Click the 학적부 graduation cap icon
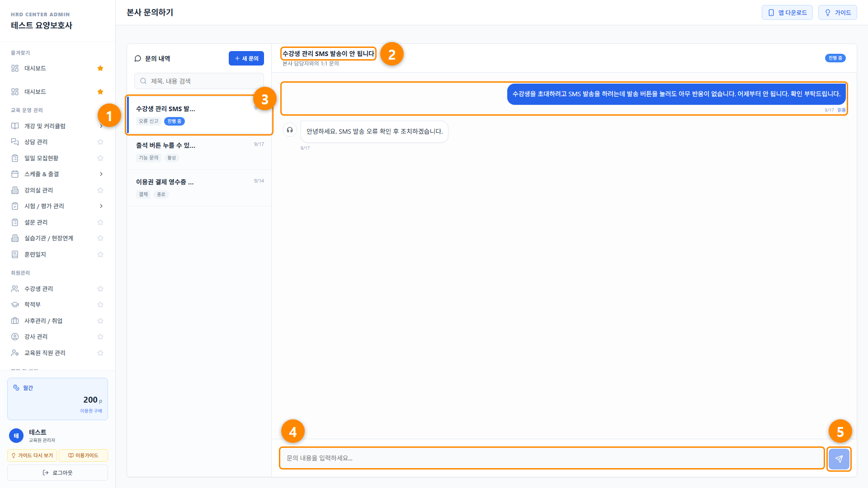868x488 pixels. click(15, 305)
